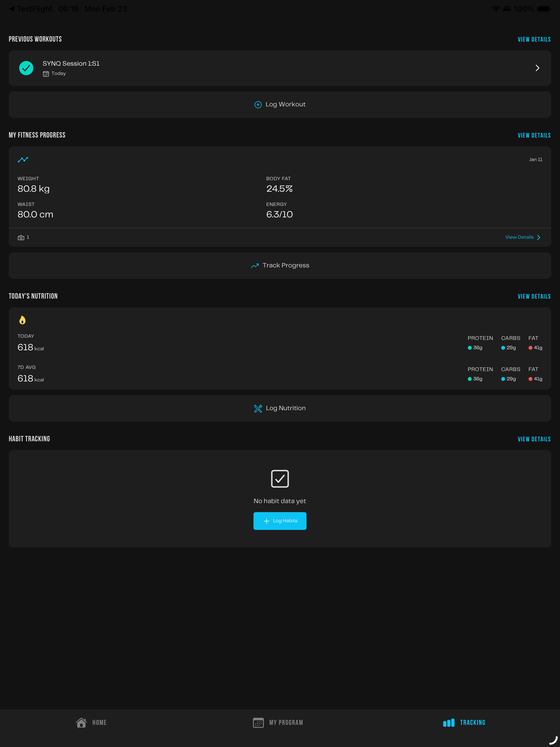This screenshot has height=747, width=560.
Task: Click the energy value 6.3/10
Action: click(x=279, y=214)
